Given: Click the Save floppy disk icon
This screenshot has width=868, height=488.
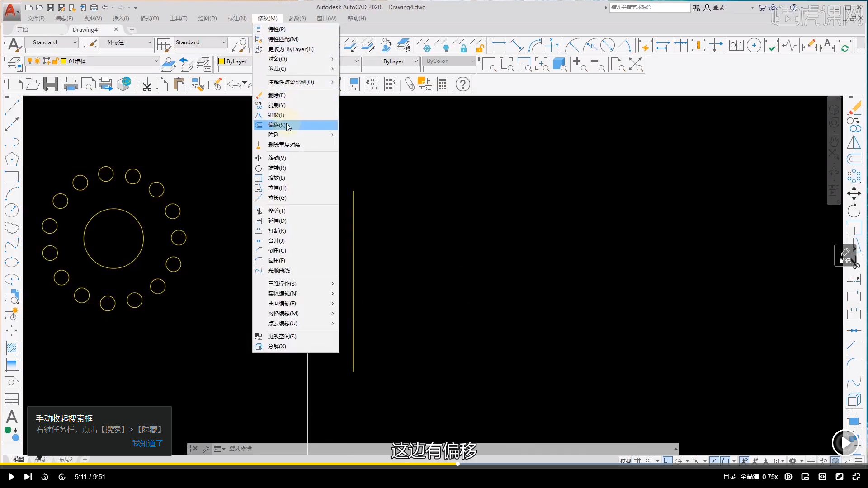Looking at the screenshot, I should pyautogui.click(x=51, y=84).
